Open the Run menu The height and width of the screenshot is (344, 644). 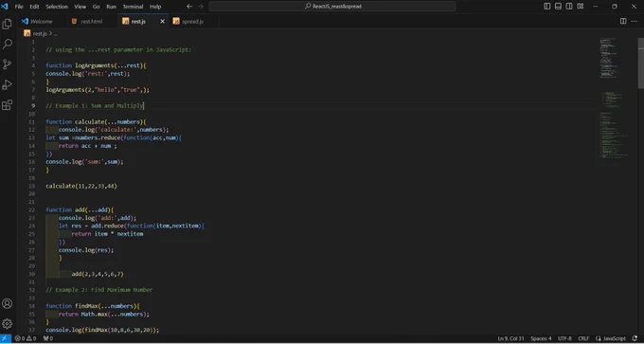pyautogui.click(x=112, y=7)
